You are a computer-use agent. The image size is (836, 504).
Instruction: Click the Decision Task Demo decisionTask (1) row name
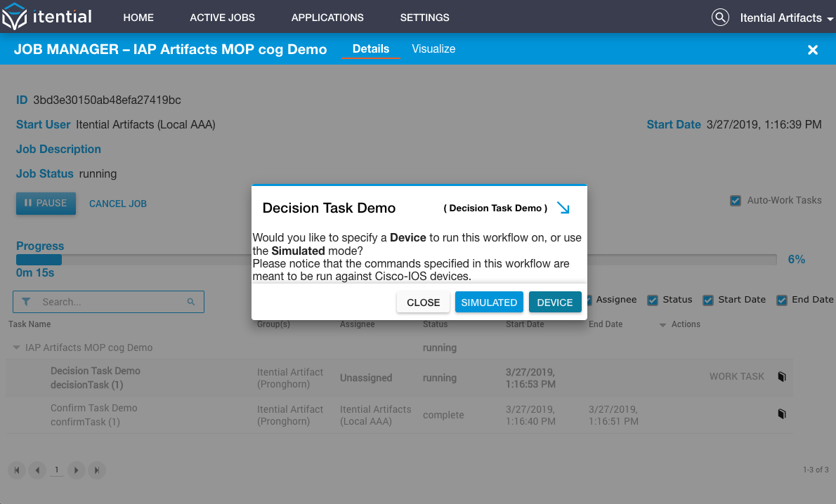tap(96, 378)
